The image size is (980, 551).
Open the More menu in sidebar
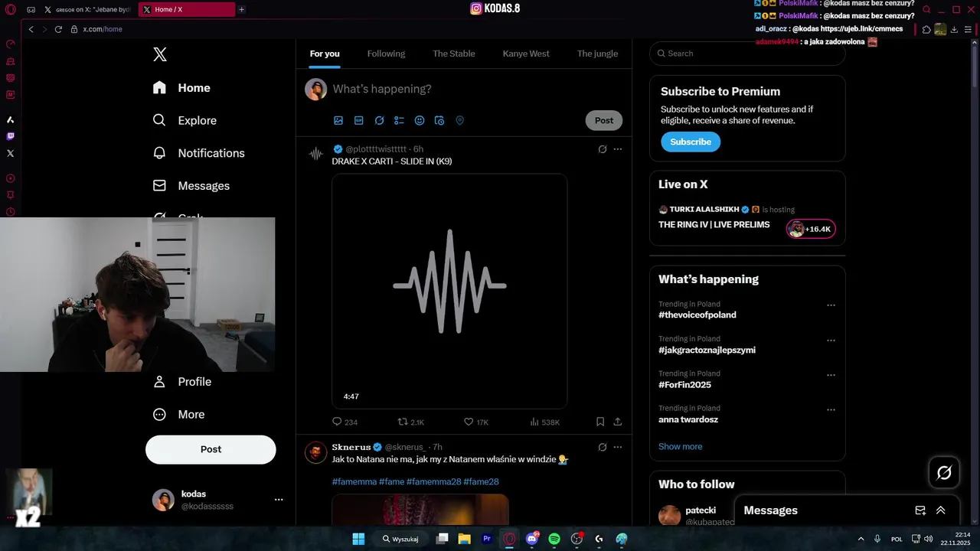click(x=179, y=414)
